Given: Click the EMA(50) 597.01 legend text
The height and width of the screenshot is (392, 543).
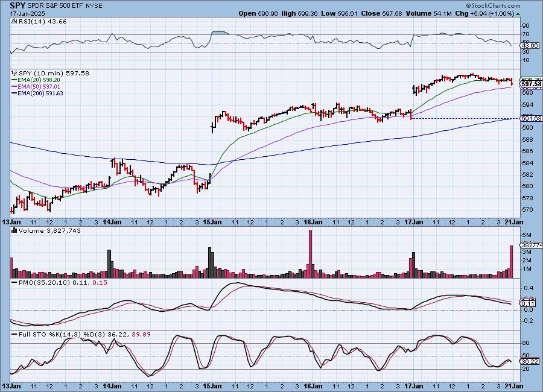Looking at the screenshot, I should pos(39,87).
